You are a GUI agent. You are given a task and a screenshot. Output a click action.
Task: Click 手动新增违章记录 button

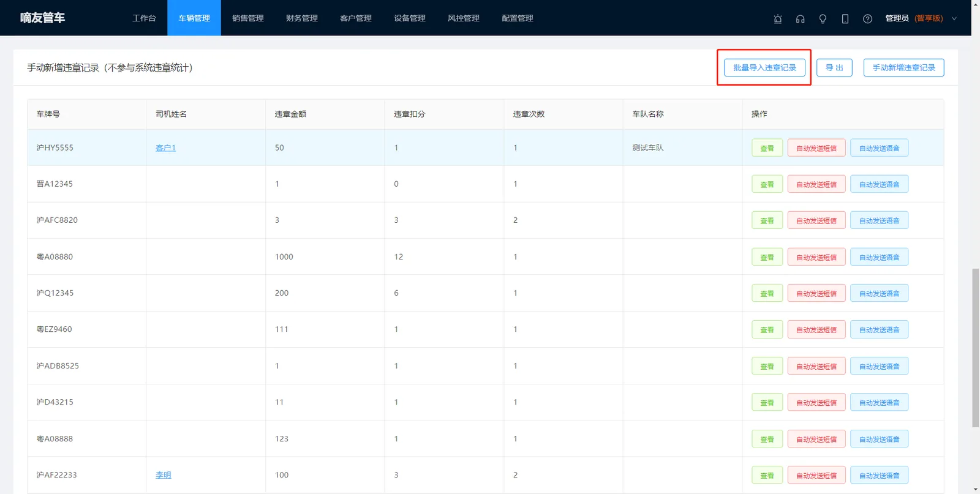[x=903, y=67]
